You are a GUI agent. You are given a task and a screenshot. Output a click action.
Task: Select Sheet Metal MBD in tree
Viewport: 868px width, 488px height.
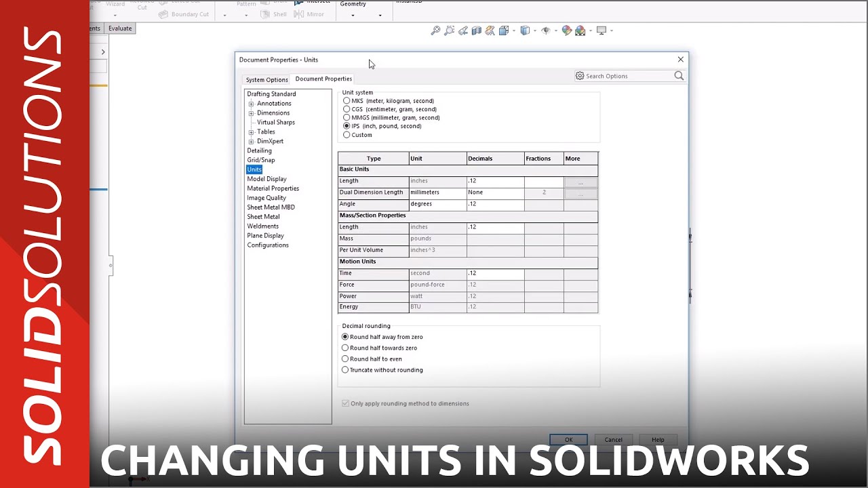tap(271, 207)
